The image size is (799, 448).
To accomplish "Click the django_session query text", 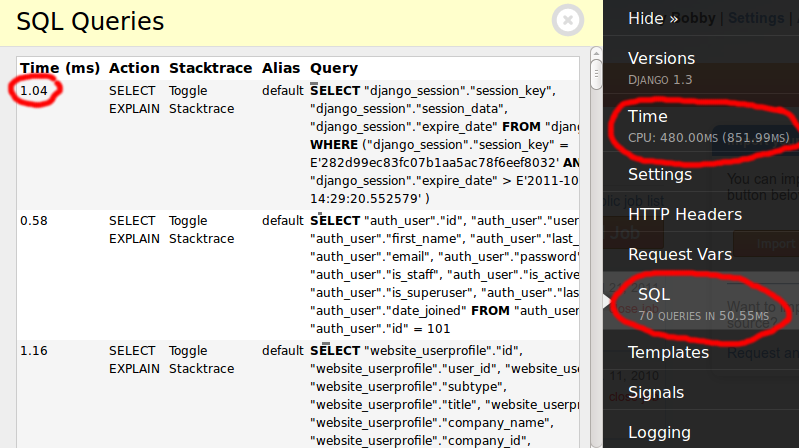I will [x=444, y=144].
